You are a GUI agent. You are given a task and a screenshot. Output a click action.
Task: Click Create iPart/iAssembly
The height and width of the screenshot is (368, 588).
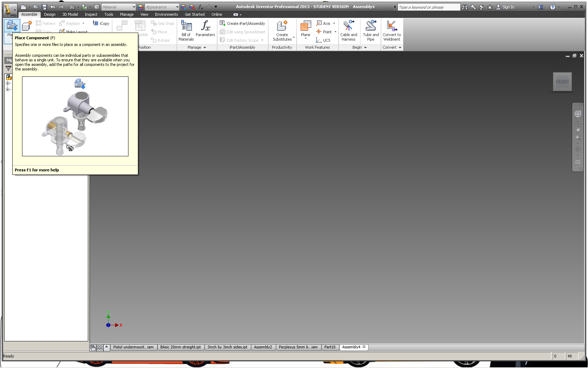(243, 23)
